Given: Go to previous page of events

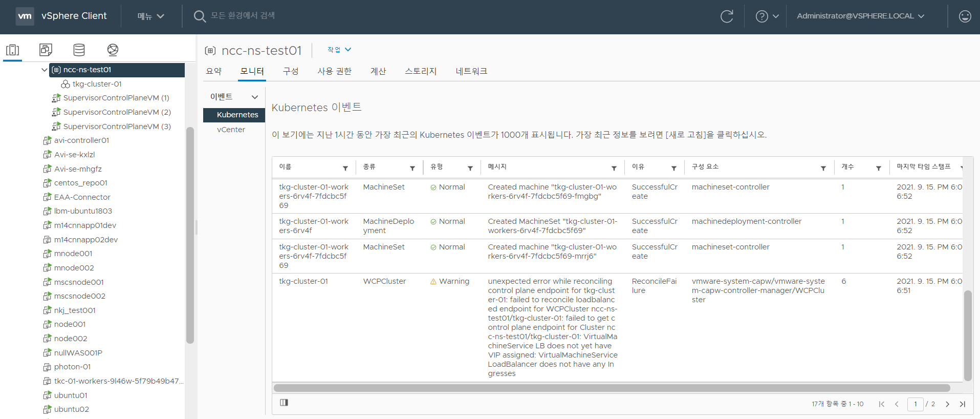Looking at the screenshot, I should point(897,404).
